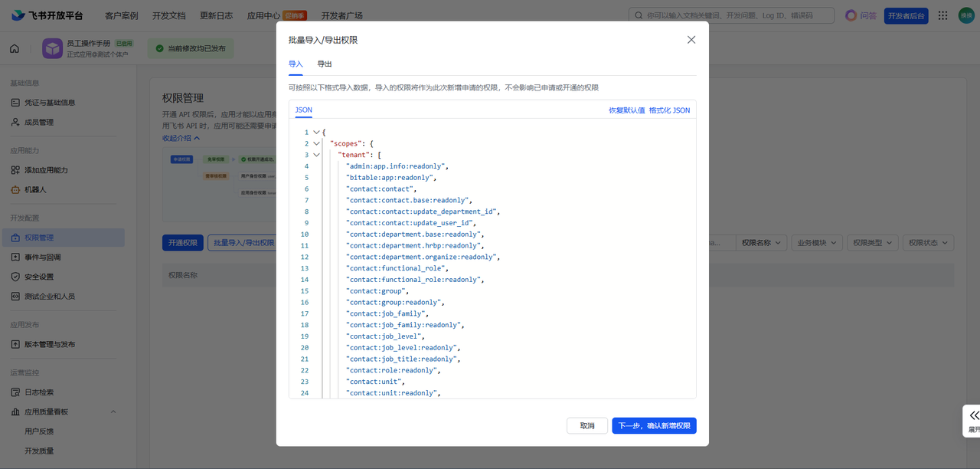Click the 格式化 JSON link
Viewport: 980px width, 469px height.
(669, 110)
